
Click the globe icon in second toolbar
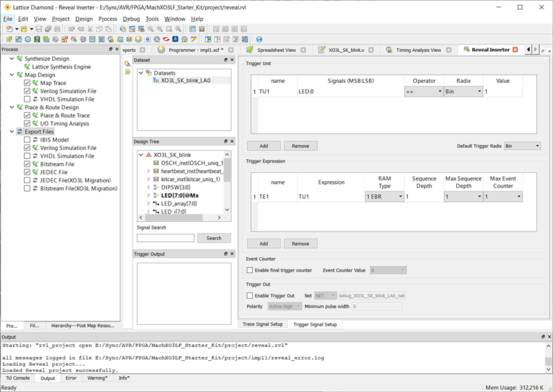coord(259,39)
